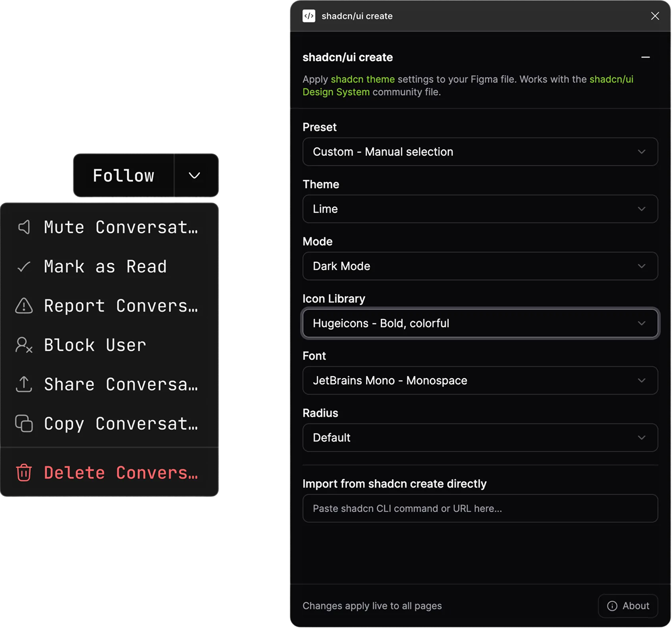672x629 pixels.
Task: Choose Block User from the menu
Action: click(95, 345)
